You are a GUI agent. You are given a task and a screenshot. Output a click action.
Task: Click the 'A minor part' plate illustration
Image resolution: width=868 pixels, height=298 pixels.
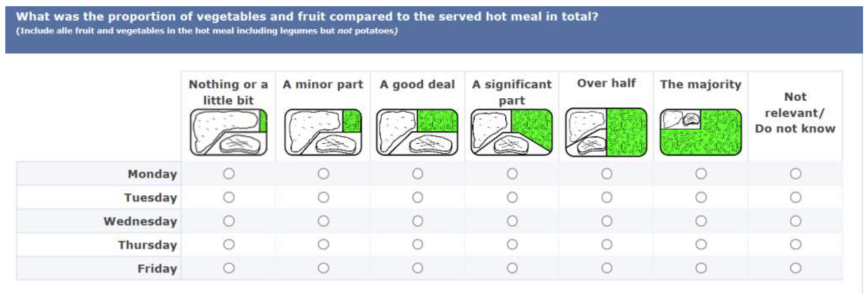323,132
